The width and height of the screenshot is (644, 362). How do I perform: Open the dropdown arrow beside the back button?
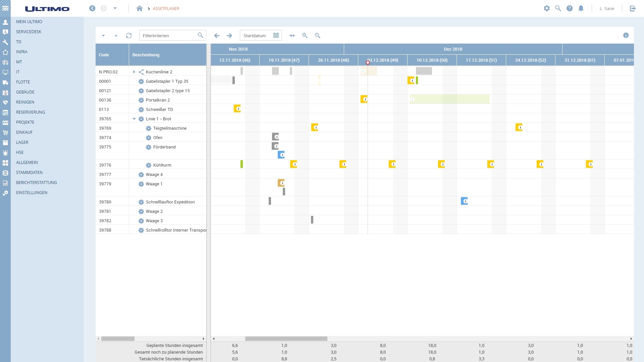(116, 8)
